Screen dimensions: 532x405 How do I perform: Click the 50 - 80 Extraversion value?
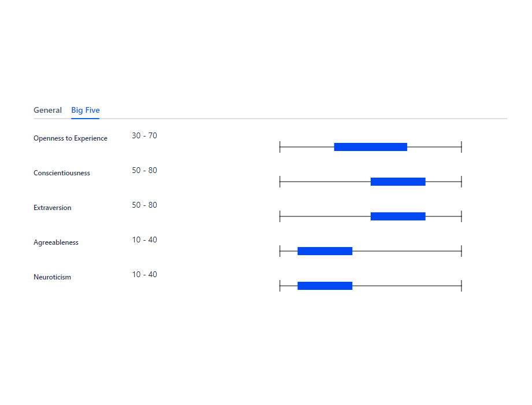point(145,205)
